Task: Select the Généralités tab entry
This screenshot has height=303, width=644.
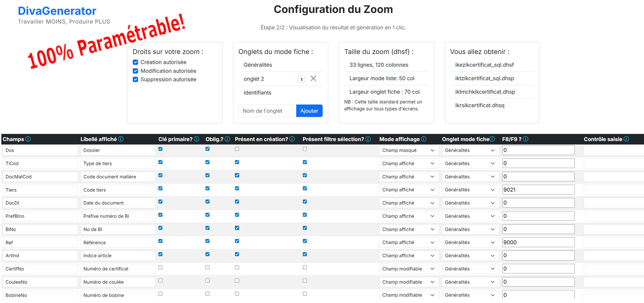Action: pyautogui.click(x=258, y=65)
